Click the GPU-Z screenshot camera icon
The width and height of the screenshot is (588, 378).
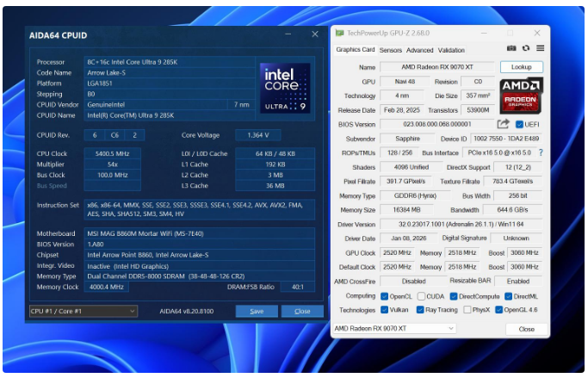511,49
